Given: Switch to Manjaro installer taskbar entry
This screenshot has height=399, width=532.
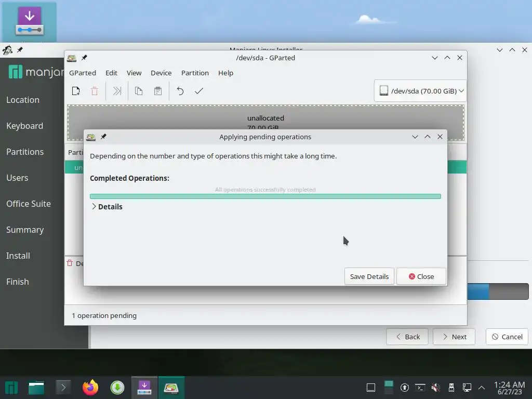Looking at the screenshot, I should (x=144, y=388).
